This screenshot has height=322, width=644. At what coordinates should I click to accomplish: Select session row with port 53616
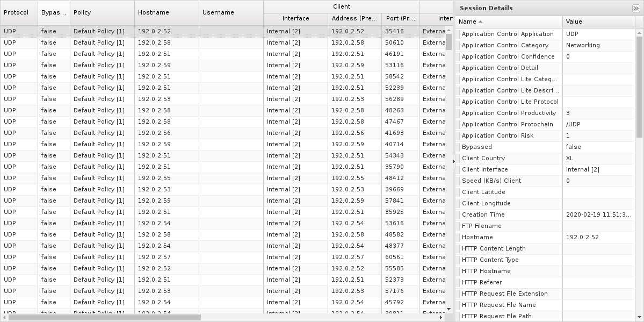[x=222, y=223]
